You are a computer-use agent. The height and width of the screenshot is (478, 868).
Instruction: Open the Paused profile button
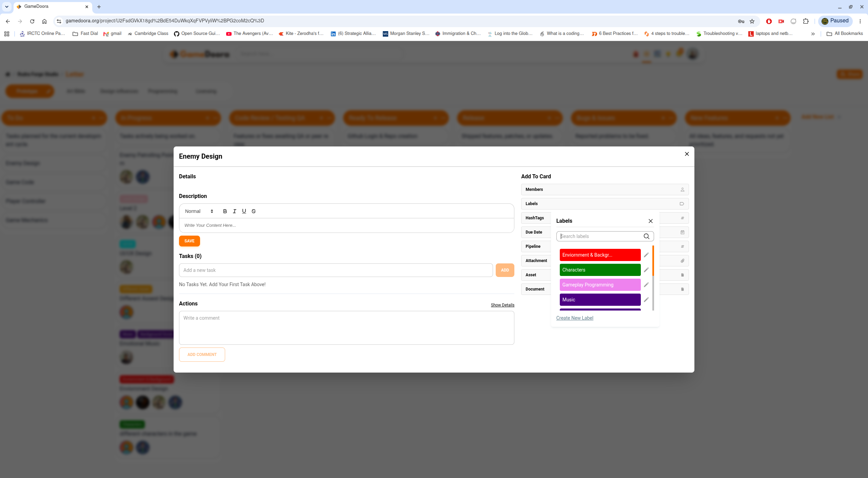[x=835, y=21]
